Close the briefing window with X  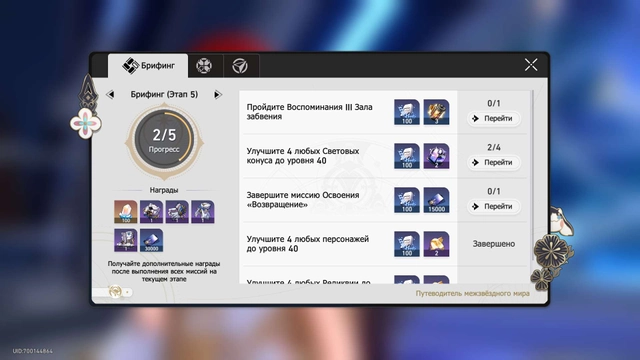point(531,64)
